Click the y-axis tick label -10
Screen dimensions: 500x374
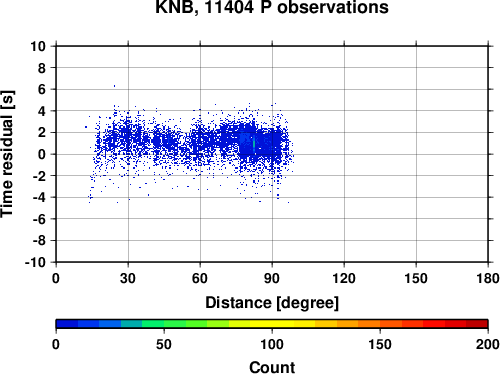coord(35,262)
